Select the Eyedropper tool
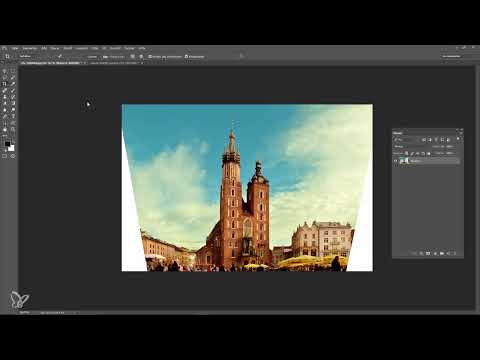Image resolution: width=480 pixels, height=360 pixels. (13, 84)
